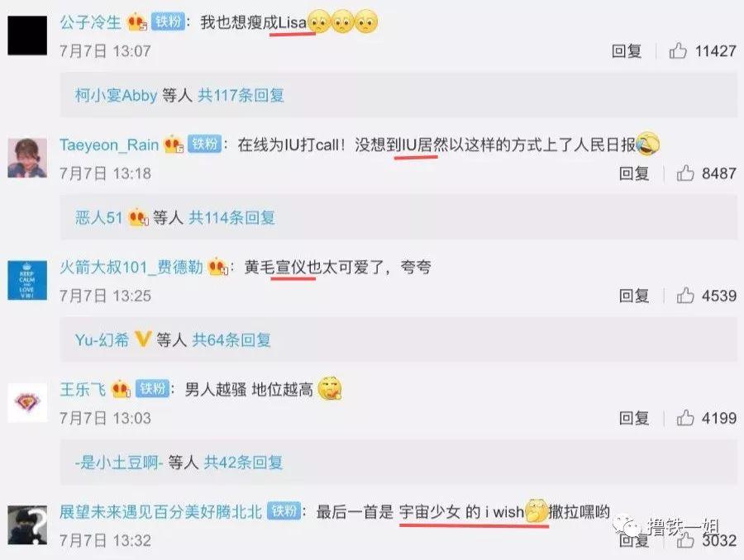This screenshot has width=744, height=560.
Task: Click the yellow V badge beside Yu-幻希
Action: tap(143, 339)
